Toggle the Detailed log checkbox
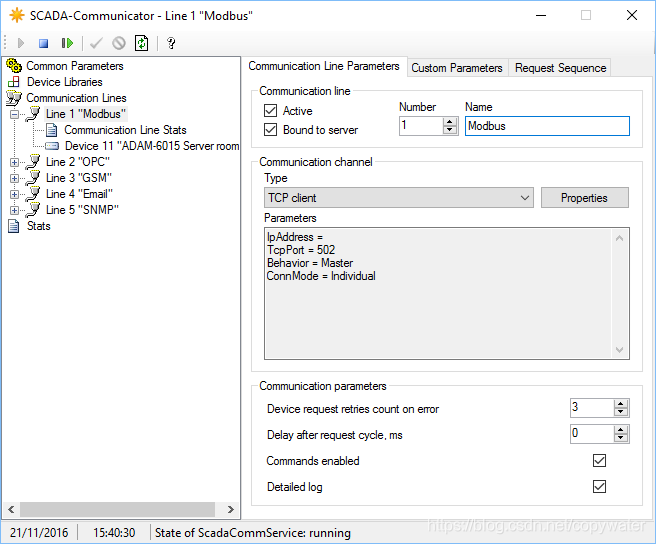 pos(599,487)
